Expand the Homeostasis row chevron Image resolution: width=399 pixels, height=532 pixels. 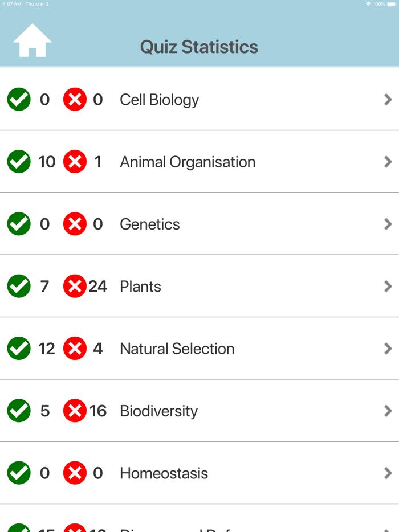(x=388, y=473)
